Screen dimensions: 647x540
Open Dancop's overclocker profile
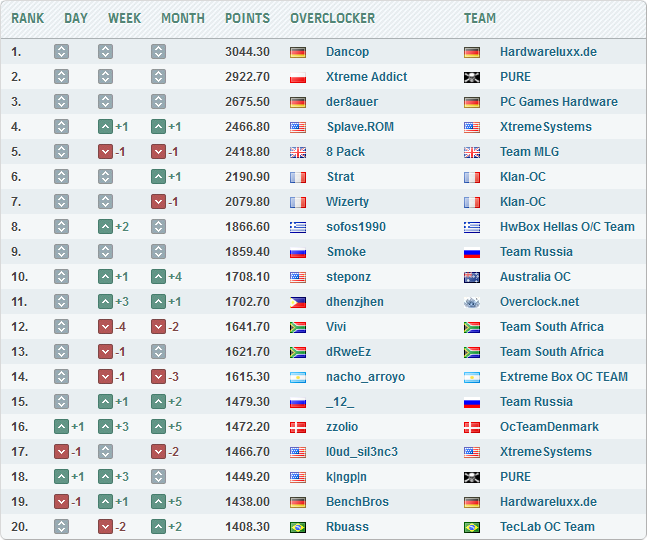pyautogui.click(x=347, y=52)
